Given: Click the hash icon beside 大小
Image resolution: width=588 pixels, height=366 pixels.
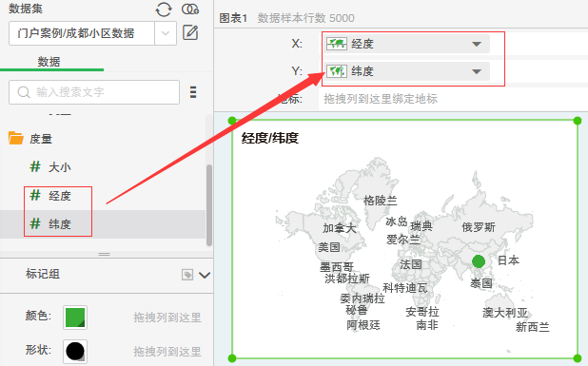Looking at the screenshot, I should click(x=35, y=166).
